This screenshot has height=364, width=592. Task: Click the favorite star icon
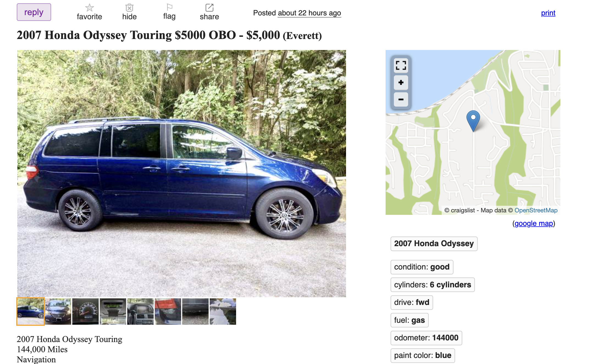[89, 8]
